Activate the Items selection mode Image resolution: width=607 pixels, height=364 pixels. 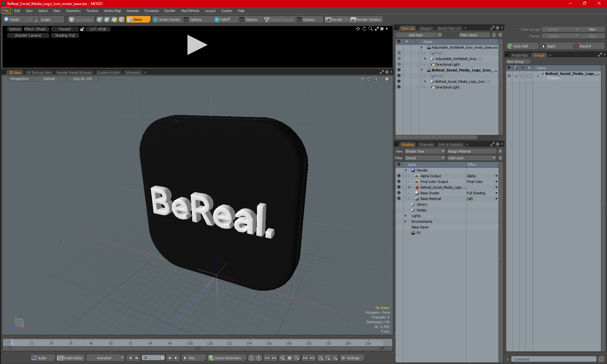tap(138, 20)
